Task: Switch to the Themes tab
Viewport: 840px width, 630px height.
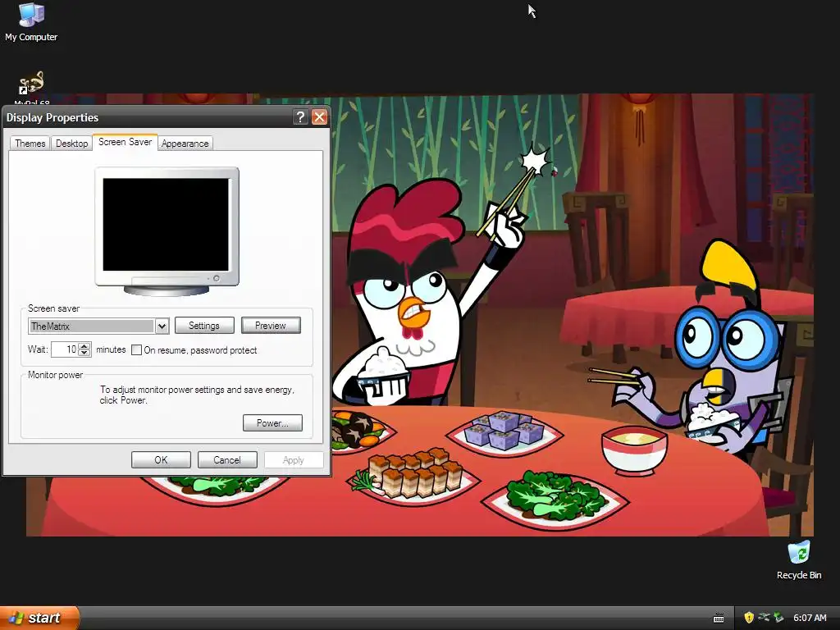Action: (30, 143)
